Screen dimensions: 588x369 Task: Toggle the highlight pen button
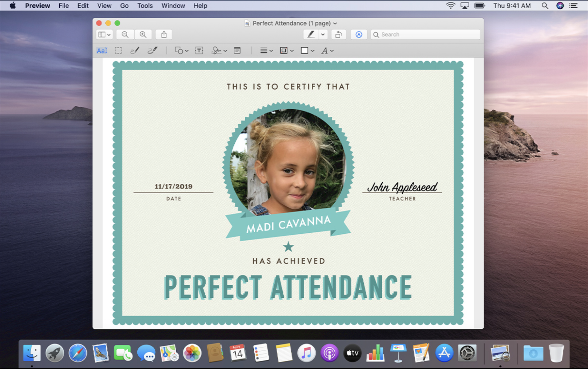pos(311,34)
